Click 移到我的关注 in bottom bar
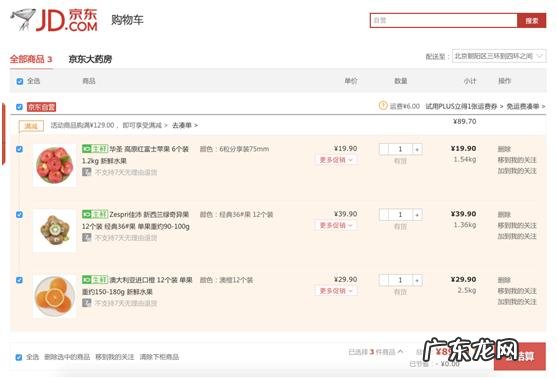 point(114,357)
